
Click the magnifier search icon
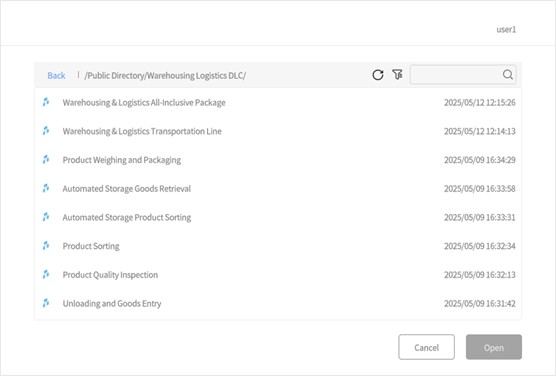[508, 74]
